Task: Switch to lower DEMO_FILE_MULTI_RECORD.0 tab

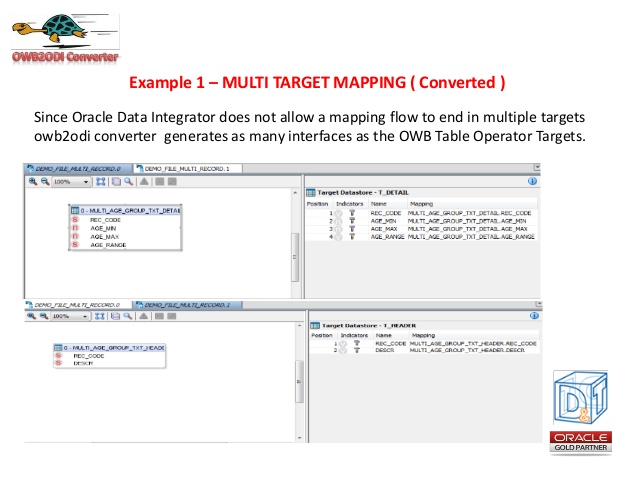Action: point(77,305)
